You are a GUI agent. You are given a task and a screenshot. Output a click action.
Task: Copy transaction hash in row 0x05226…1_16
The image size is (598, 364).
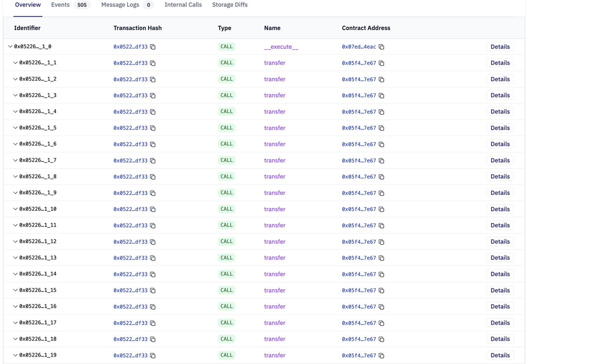[153, 307]
